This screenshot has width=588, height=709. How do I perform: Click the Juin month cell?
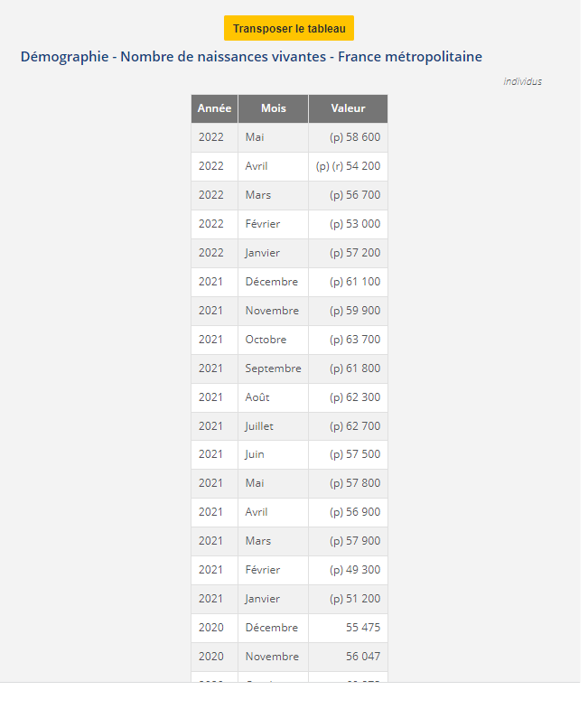pos(255,454)
